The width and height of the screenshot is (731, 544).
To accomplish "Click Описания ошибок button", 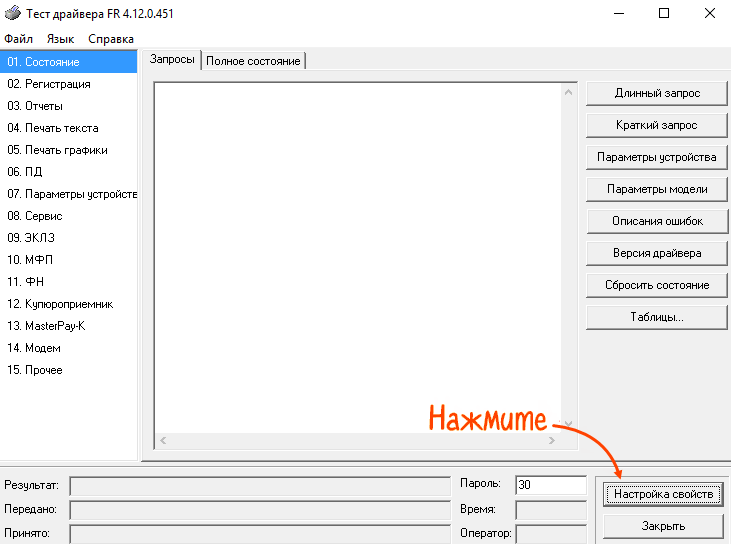I will (656, 221).
